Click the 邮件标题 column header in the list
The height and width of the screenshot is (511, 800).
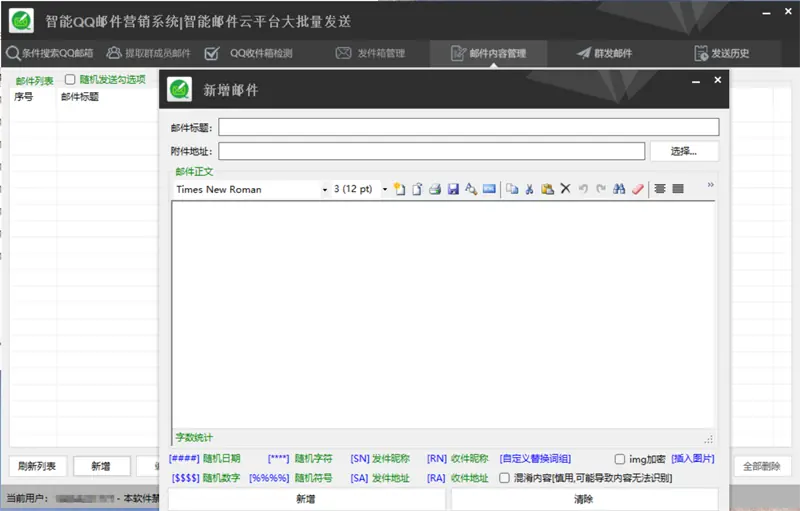click(80, 97)
